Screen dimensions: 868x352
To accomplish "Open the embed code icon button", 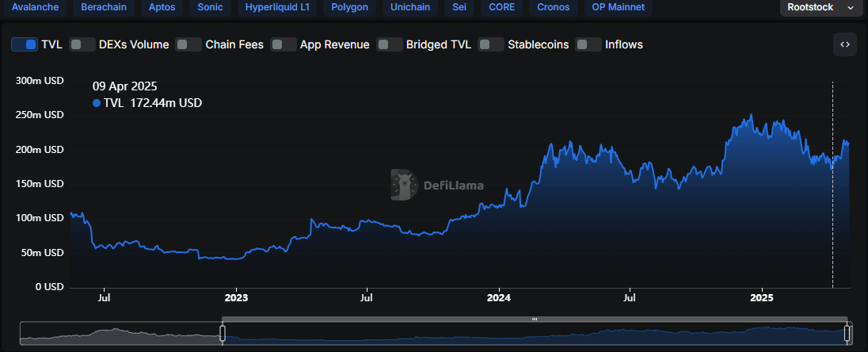I will coord(845,44).
